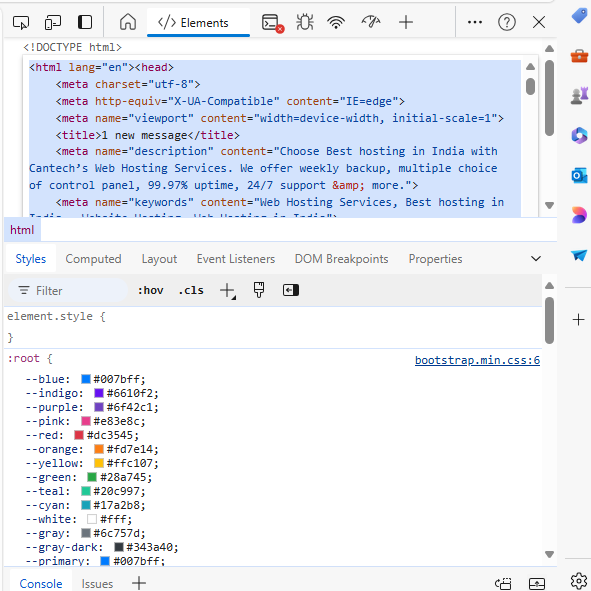591x591 pixels.
Task: Select the html breadcrumb element
Action: [22, 230]
